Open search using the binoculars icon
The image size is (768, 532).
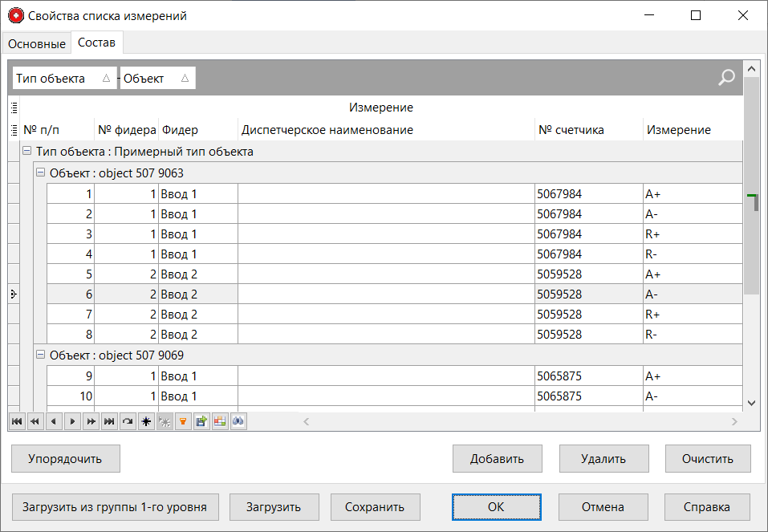click(x=238, y=421)
